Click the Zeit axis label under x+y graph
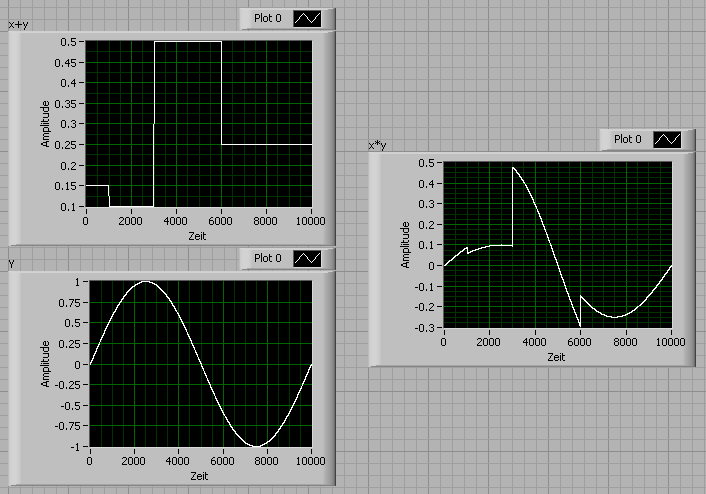The height and width of the screenshot is (494, 706). click(x=197, y=236)
